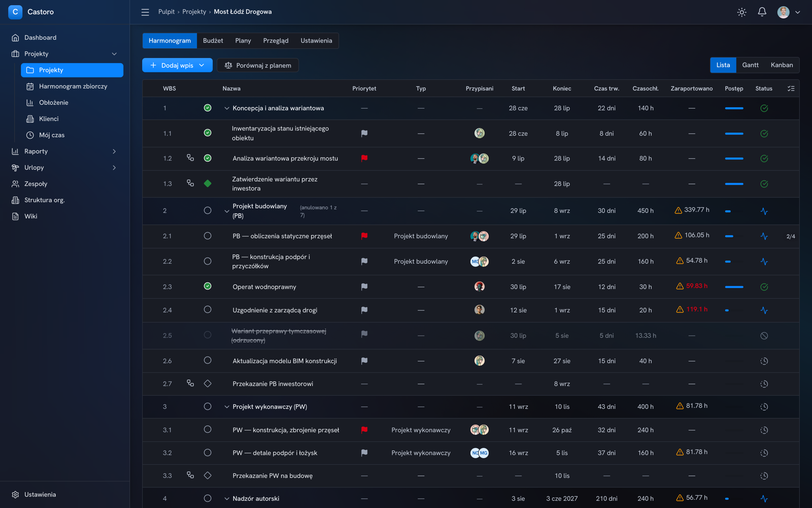Click progress bar of Operat wodnoprawny
Screen dimensions: 812x508
point(734,287)
